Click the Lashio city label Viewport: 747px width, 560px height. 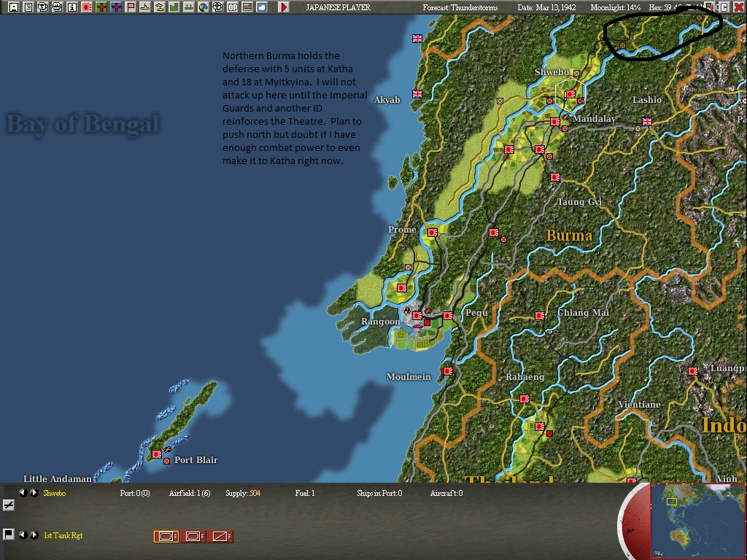coord(646,99)
